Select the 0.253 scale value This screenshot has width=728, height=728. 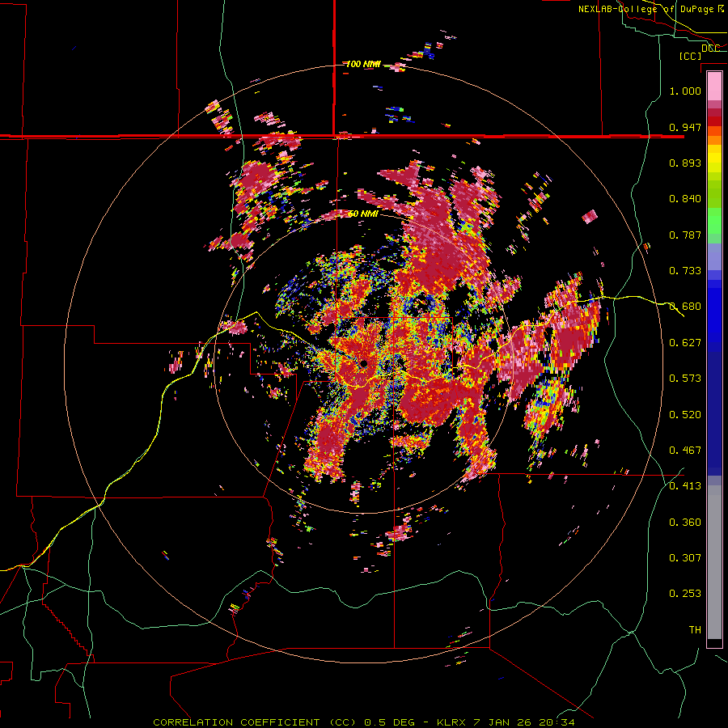tap(685, 594)
